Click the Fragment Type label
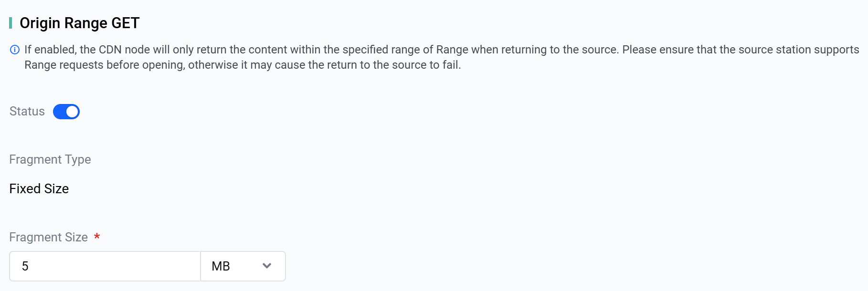This screenshot has width=868, height=291. (x=50, y=159)
